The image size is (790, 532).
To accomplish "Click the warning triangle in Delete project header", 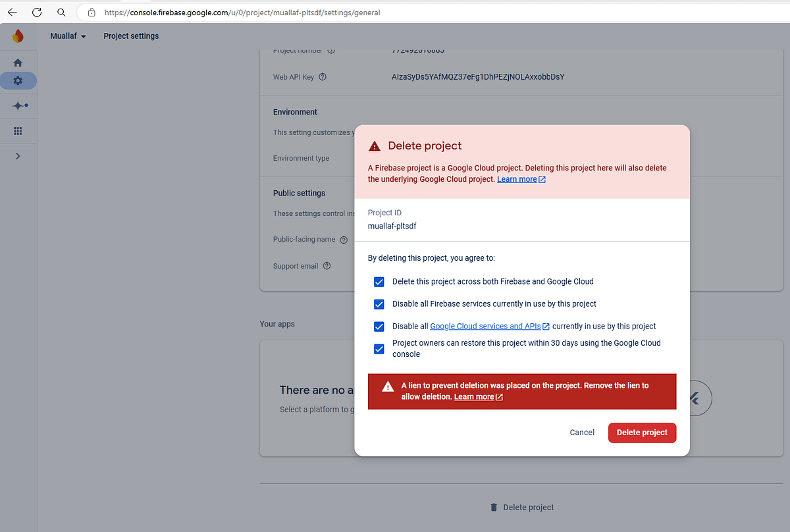I will [x=376, y=145].
